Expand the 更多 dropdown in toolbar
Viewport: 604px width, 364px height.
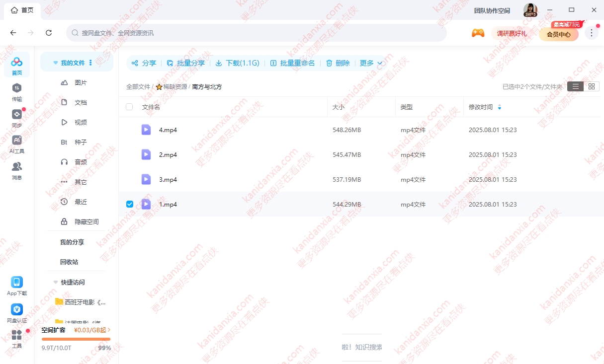(x=371, y=63)
